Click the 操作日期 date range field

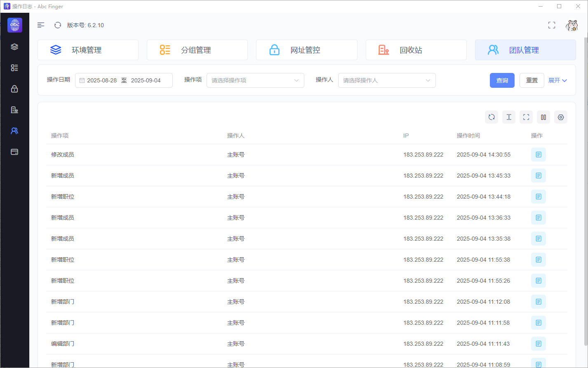[x=124, y=80]
